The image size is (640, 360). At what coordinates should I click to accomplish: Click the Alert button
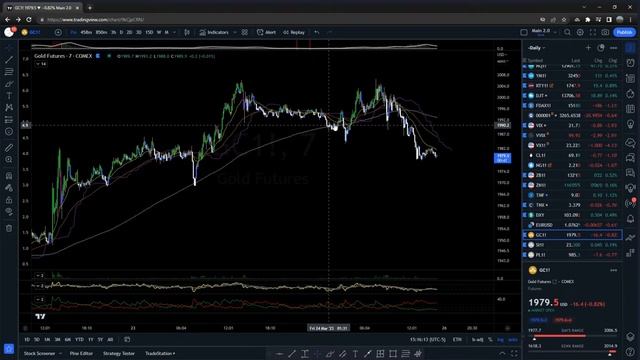click(x=266, y=32)
